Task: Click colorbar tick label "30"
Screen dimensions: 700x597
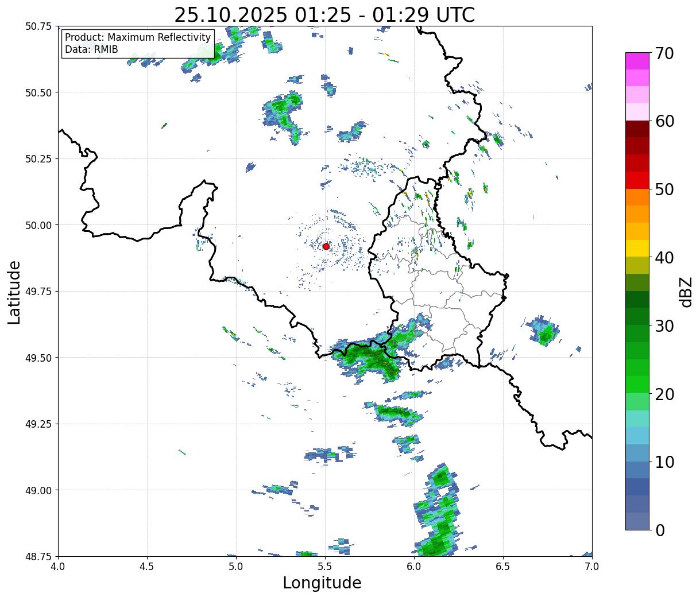Action: 664,325
